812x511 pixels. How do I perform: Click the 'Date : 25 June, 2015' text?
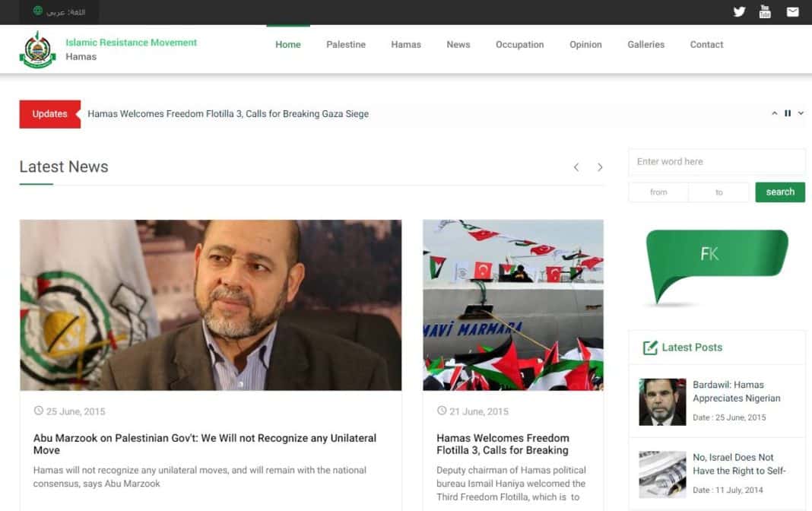(x=729, y=417)
